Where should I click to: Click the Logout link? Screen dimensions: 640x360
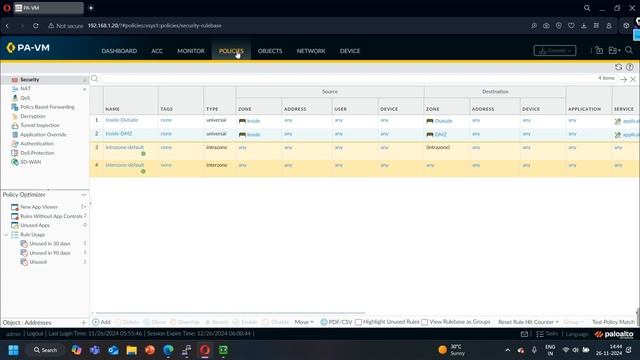(x=35, y=334)
